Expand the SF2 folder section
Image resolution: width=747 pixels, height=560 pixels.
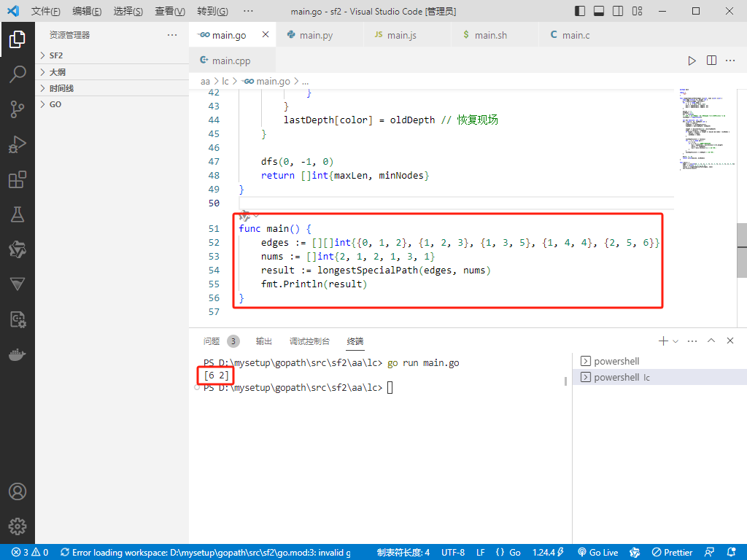[x=112, y=55]
